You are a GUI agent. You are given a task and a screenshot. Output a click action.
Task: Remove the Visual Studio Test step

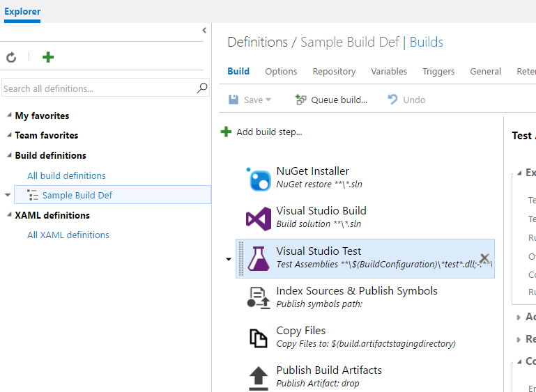tap(484, 258)
